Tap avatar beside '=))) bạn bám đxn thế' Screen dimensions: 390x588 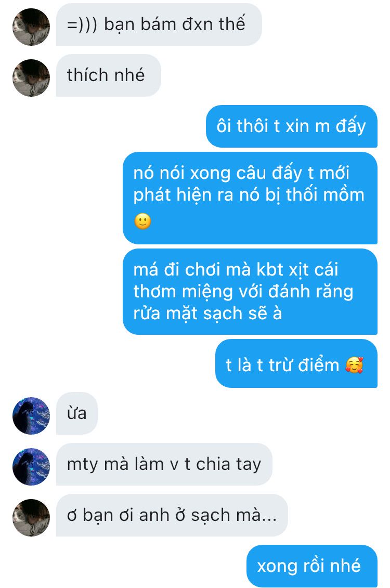(31, 27)
